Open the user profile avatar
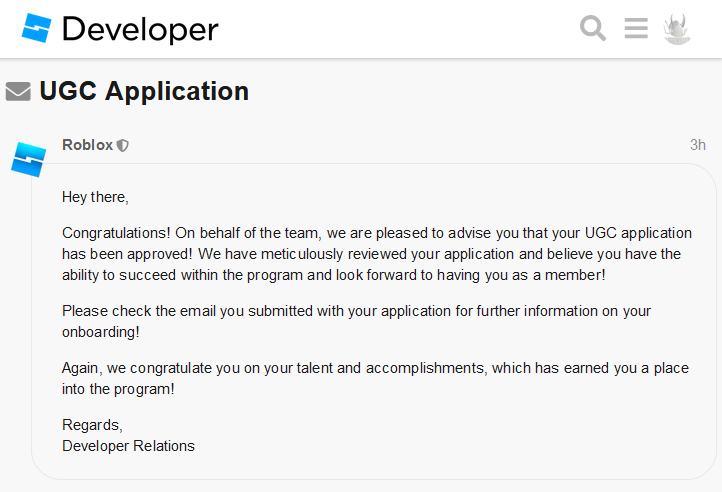The image size is (722, 492). (677, 29)
